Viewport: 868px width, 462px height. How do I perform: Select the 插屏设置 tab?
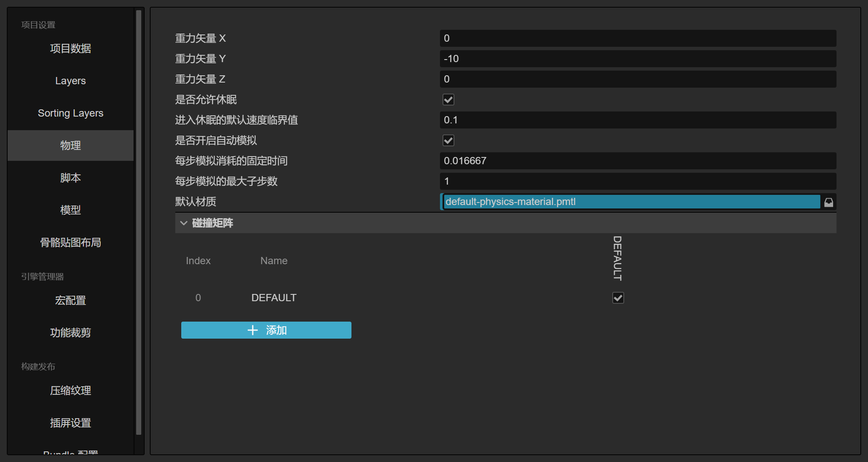tap(71, 423)
